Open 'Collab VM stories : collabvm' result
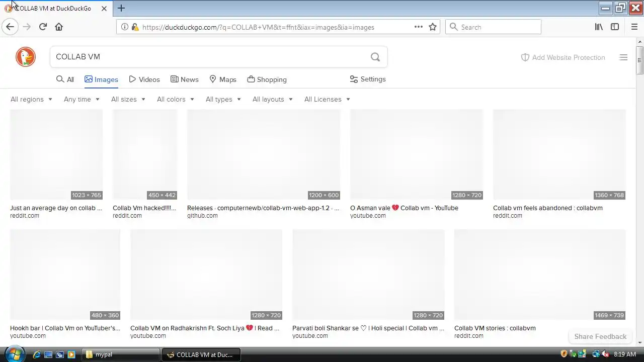This screenshot has height=362, width=644. pos(495,328)
